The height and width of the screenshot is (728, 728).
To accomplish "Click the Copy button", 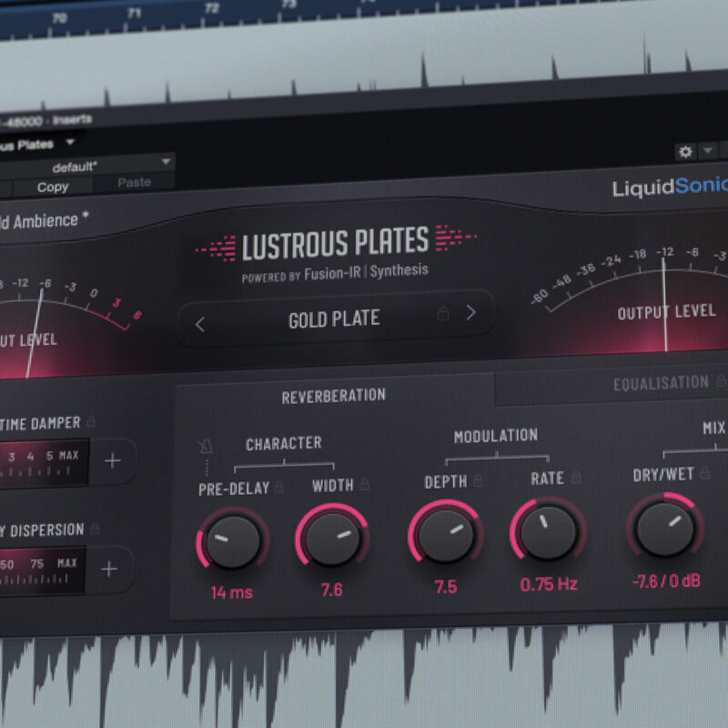I will [x=53, y=187].
